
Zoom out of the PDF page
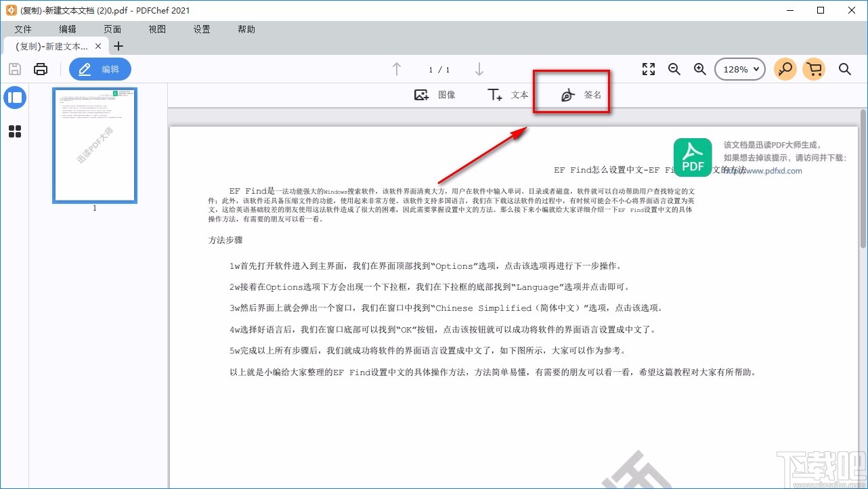pos(674,68)
